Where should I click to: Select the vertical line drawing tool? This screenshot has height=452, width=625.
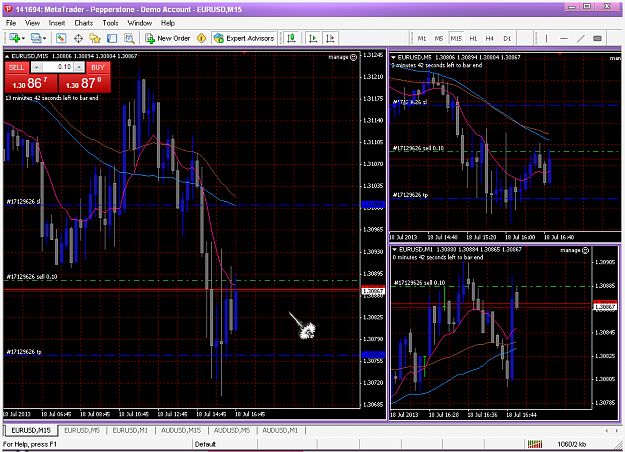pos(546,39)
